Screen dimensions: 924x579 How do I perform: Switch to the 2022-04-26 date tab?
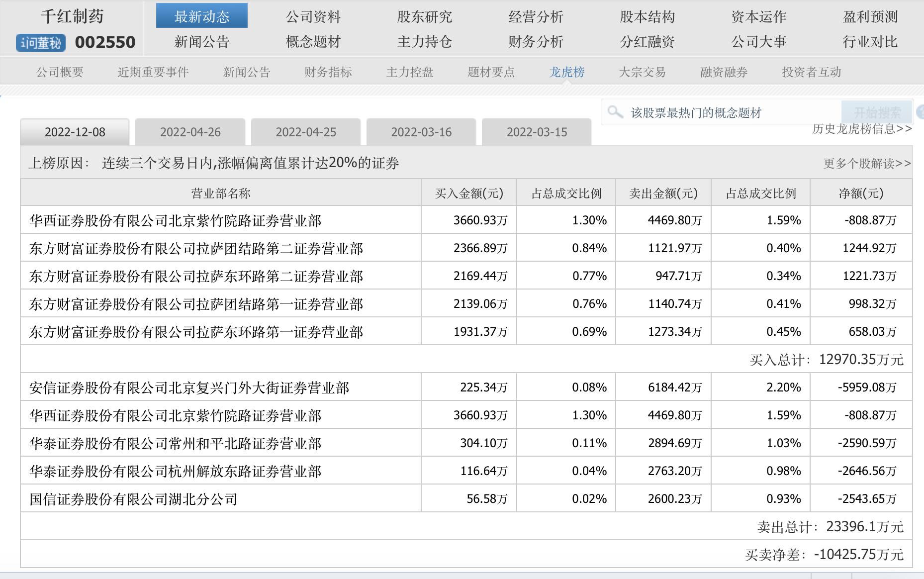pos(190,132)
